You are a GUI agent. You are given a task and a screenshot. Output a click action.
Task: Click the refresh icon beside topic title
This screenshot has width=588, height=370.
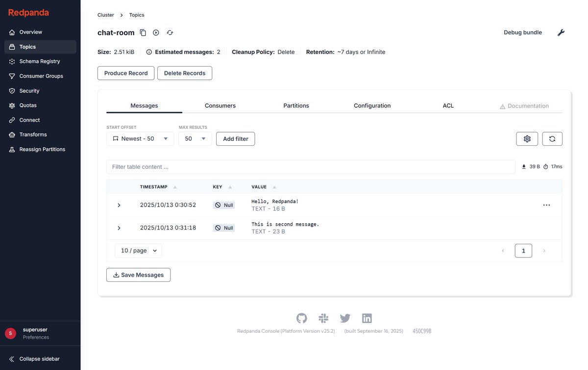[x=170, y=33]
